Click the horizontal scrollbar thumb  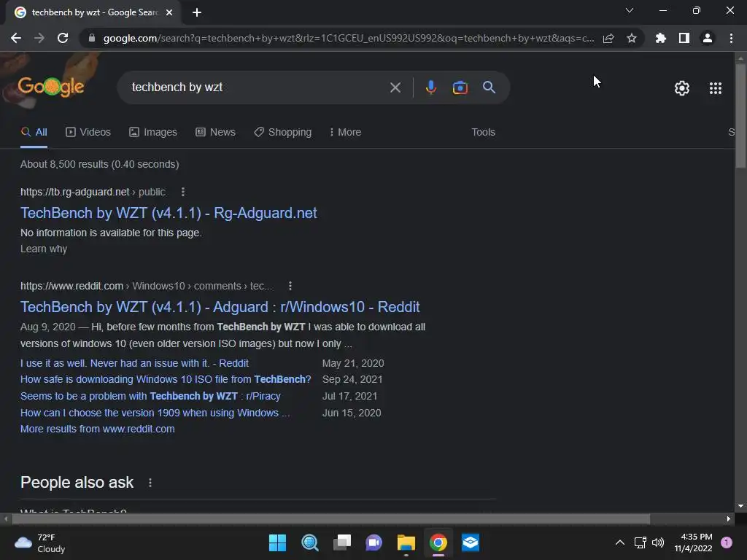click(x=330, y=519)
